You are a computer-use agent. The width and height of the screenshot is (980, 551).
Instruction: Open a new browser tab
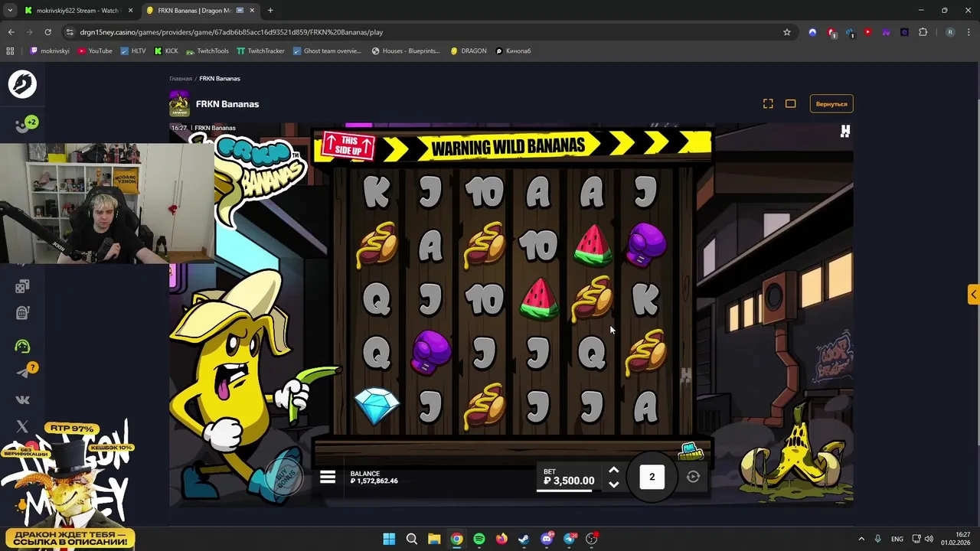(x=270, y=11)
